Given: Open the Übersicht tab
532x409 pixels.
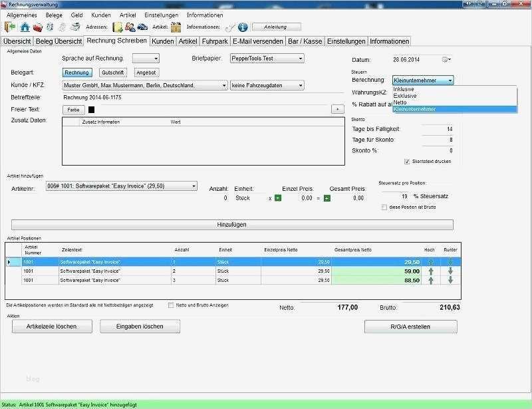Looking at the screenshot, I should point(17,41).
